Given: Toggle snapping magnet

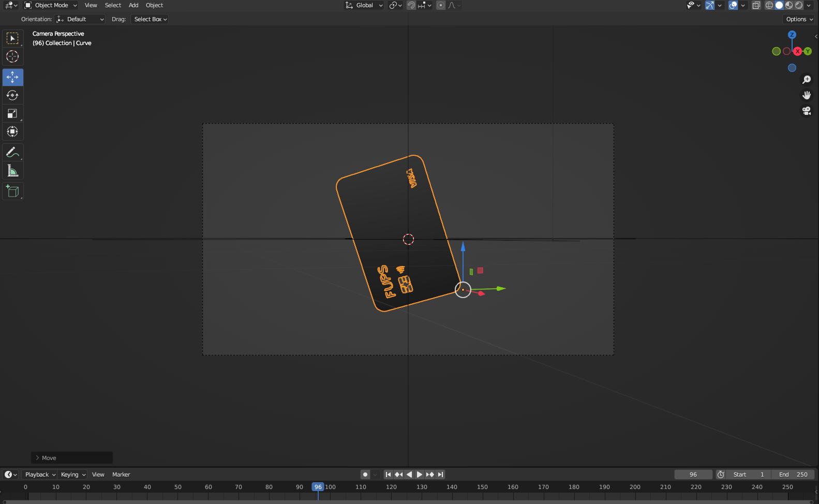Looking at the screenshot, I should 411,5.
